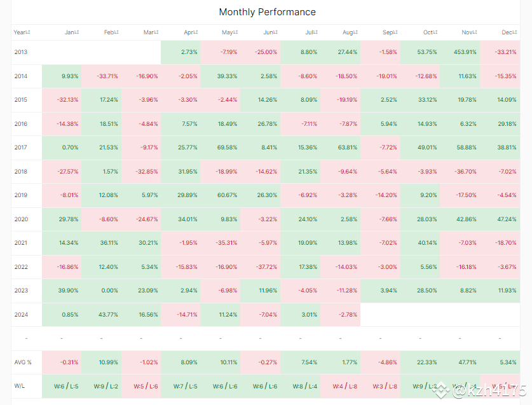This screenshot has width=532, height=405.
Task: Sort the table by Apr column
Action: [x=189, y=32]
